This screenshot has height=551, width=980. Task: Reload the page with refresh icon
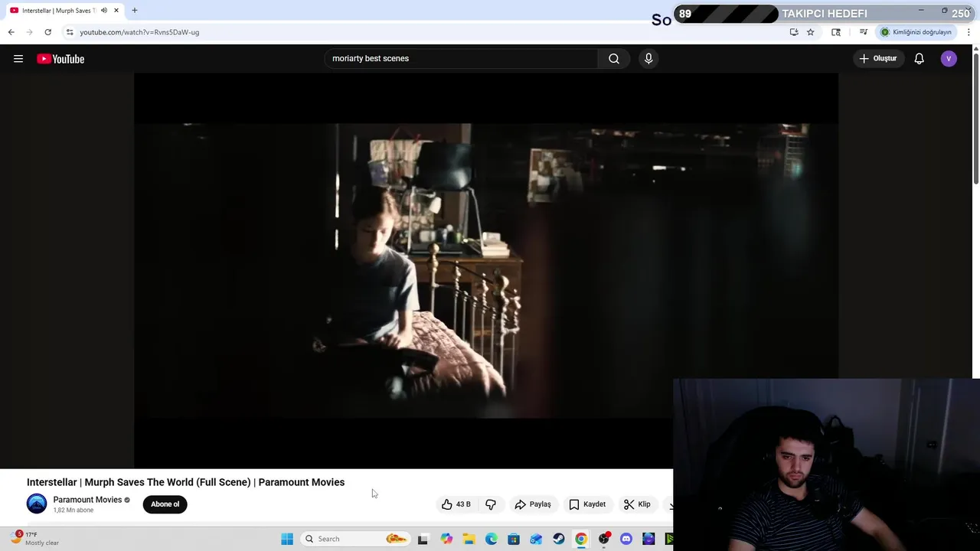point(47,32)
